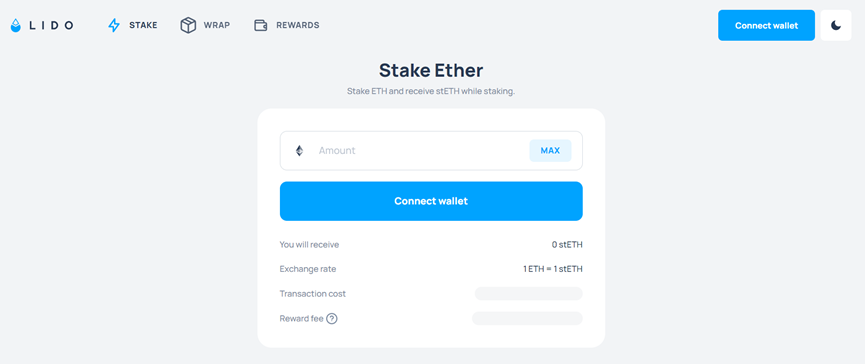Click the large Connect wallet button in card

431,201
